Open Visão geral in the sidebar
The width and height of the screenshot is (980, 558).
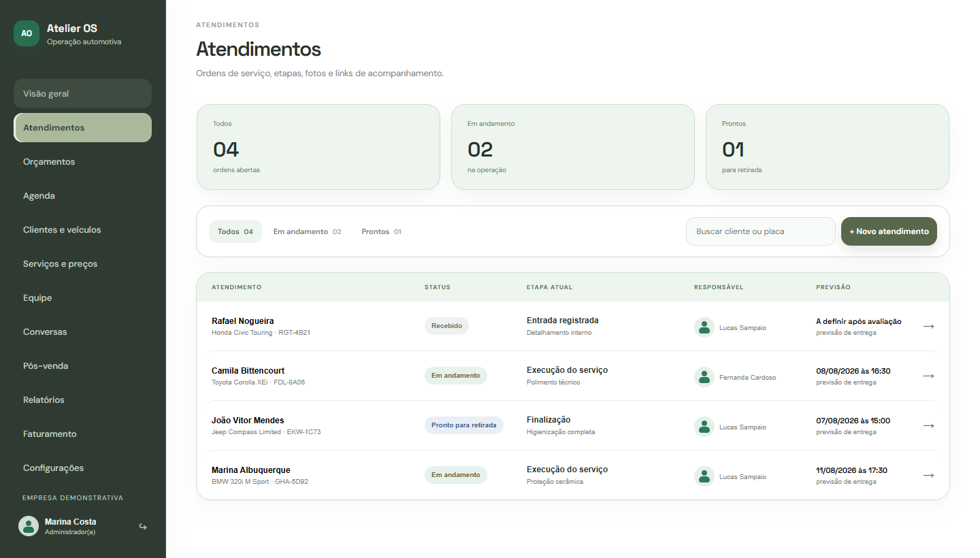(82, 93)
